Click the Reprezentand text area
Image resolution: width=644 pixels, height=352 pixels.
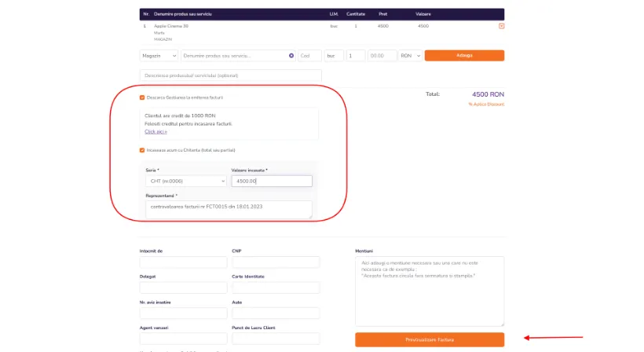(229, 210)
